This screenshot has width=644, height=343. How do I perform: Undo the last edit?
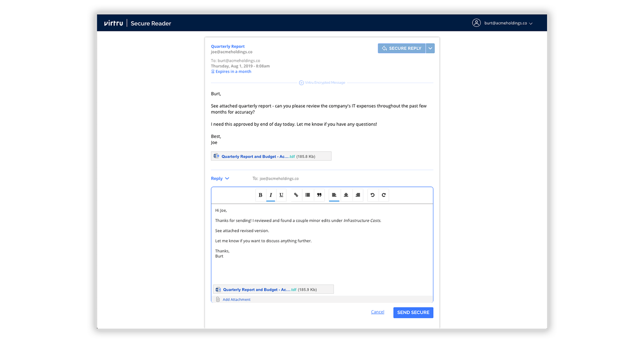click(x=372, y=195)
